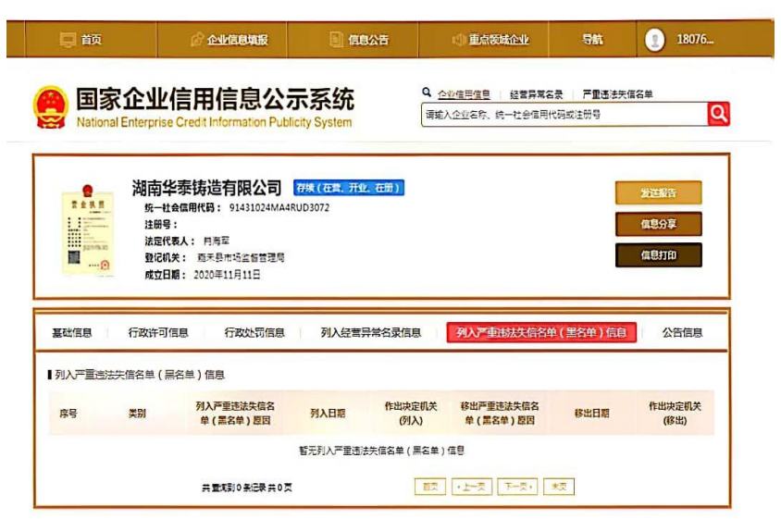This screenshot has height=532, width=781.
Task: Click the 类别 column header
Action: coord(137,414)
